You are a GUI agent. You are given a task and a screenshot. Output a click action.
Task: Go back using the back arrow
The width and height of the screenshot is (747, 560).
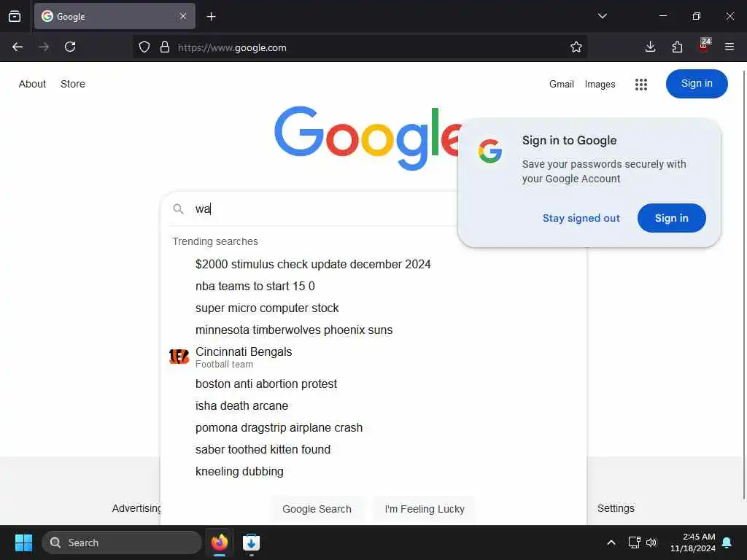click(x=18, y=47)
